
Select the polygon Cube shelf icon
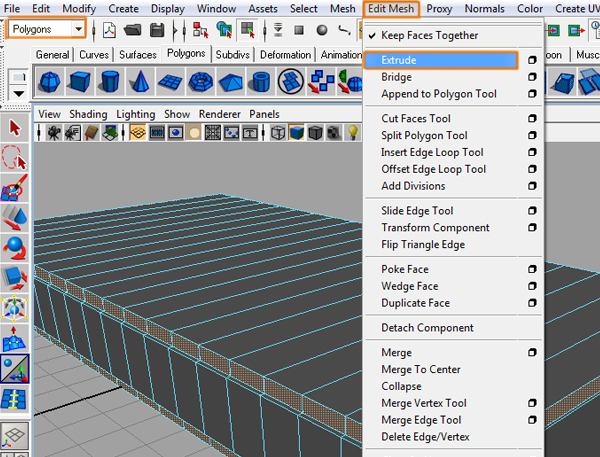(x=82, y=81)
